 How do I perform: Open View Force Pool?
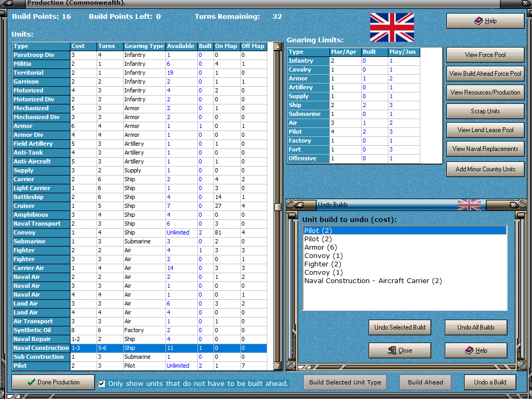tap(485, 55)
